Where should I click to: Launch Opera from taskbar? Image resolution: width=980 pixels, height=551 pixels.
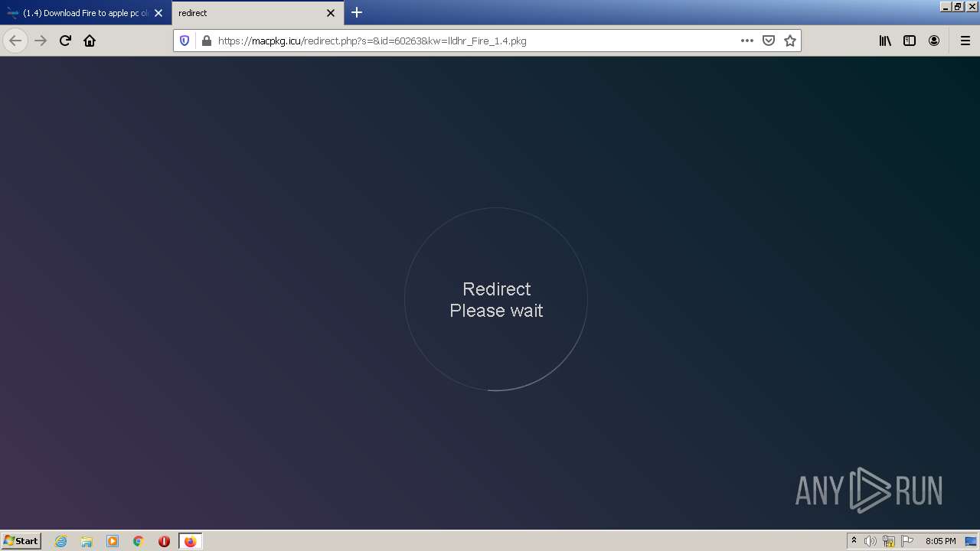point(164,541)
